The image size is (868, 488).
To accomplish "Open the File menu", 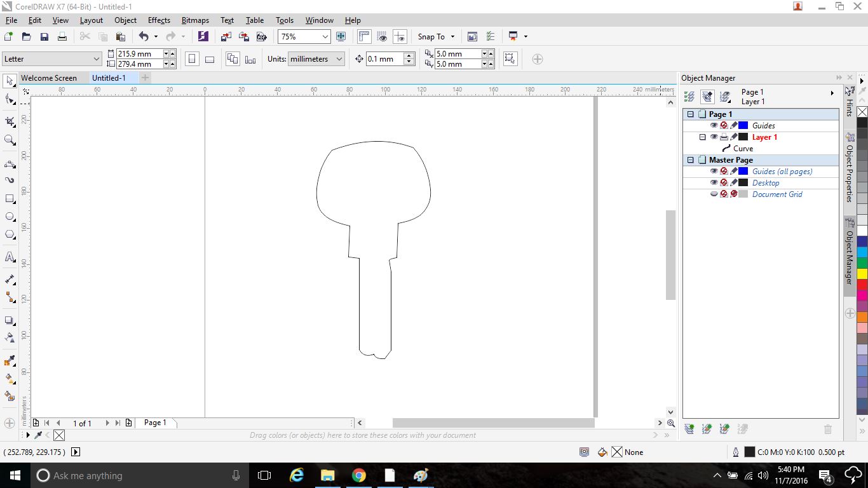I will point(11,20).
